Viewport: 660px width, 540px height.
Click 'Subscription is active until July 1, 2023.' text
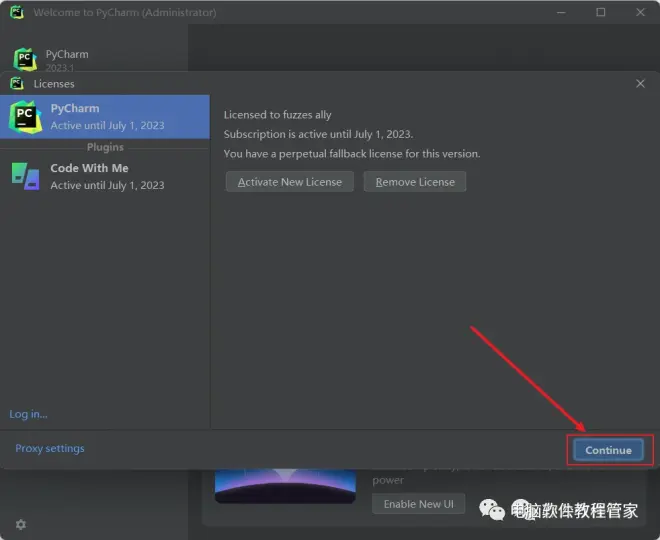(318, 134)
